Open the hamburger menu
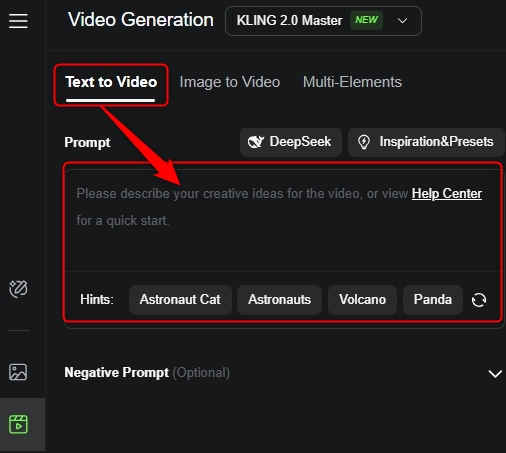 18,21
